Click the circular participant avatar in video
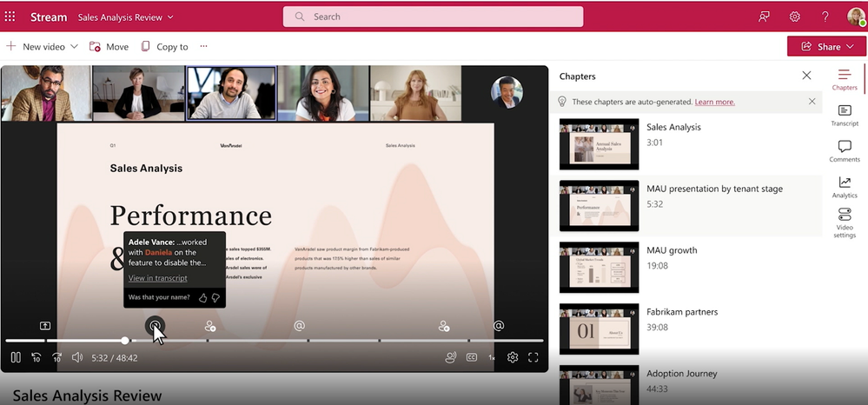868x405 pixels. pyautogui.click(x=507, y=92)
